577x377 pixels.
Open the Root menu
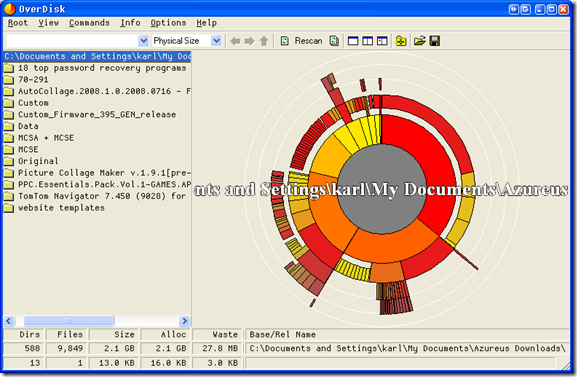pyautogui.click(x=18, y=23)
